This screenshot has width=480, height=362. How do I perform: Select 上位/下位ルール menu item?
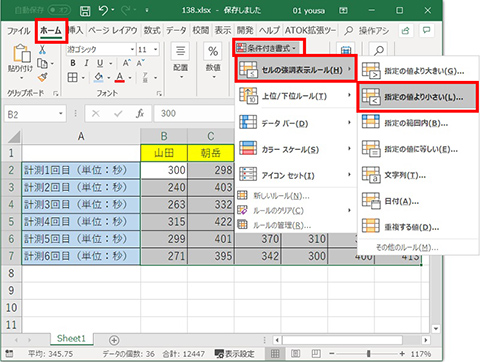[296, 96]
